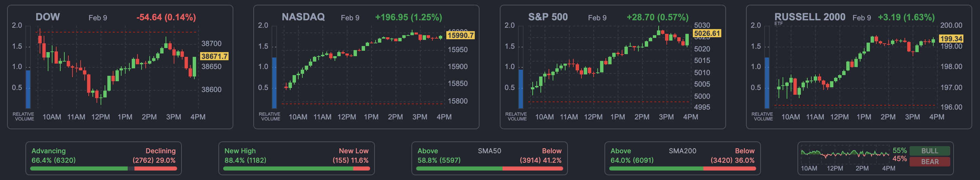This screenshot has width=980, height=180.
Task: Click DOW current price tag 38671.7
Action: (x=215, y=56)
